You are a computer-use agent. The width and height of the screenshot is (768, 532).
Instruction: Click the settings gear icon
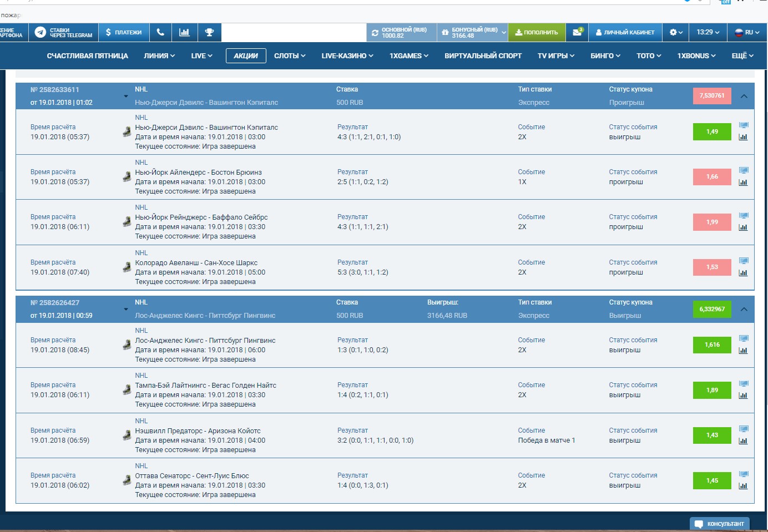click(673, 32)
